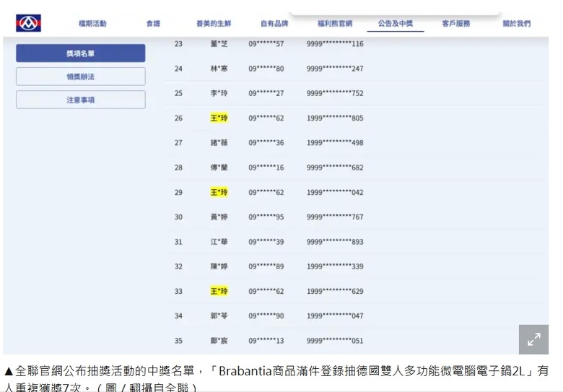Select highlighted name in row 29
This screenshot has height=392, width=563.
click(219, 192)
